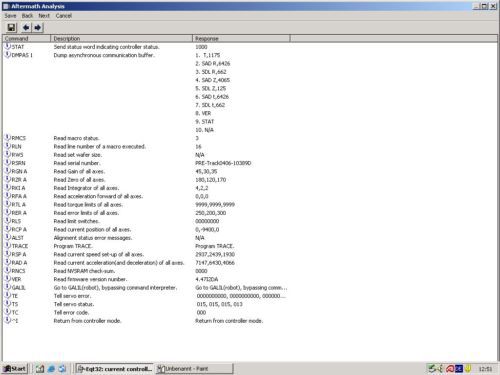
Task: Click the Windows Start button
Action: tap(15, 368)
